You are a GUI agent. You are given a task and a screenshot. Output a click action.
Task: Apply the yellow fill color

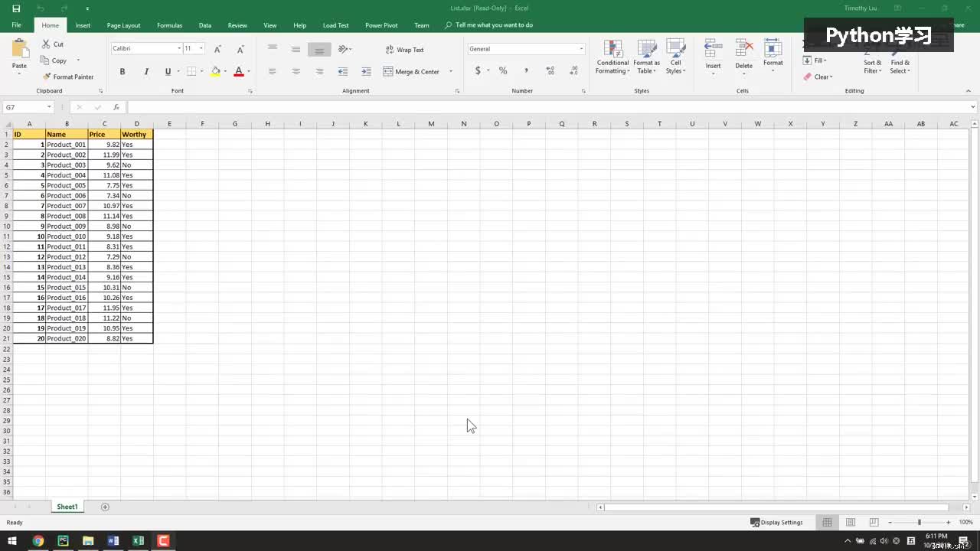tap(215, 71)
